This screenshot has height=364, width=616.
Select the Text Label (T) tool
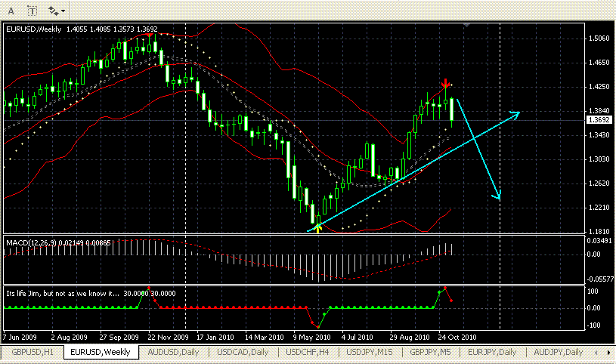(33, 11)
